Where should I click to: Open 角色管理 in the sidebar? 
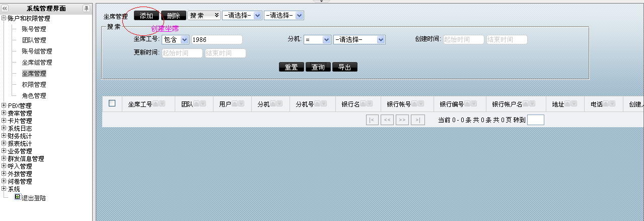(34, 96)
